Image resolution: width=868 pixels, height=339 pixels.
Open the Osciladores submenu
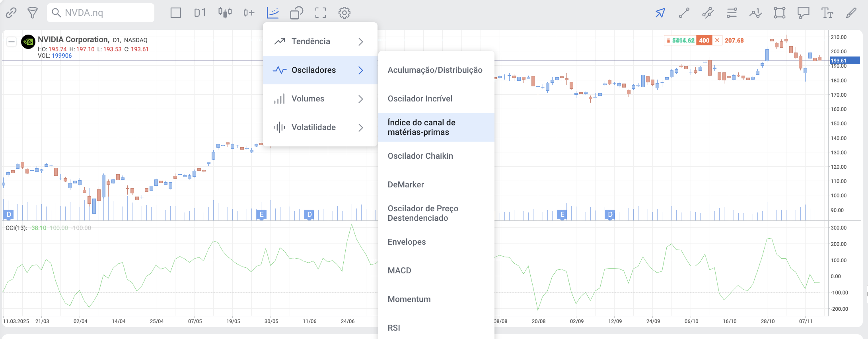(x=320, y=70)
